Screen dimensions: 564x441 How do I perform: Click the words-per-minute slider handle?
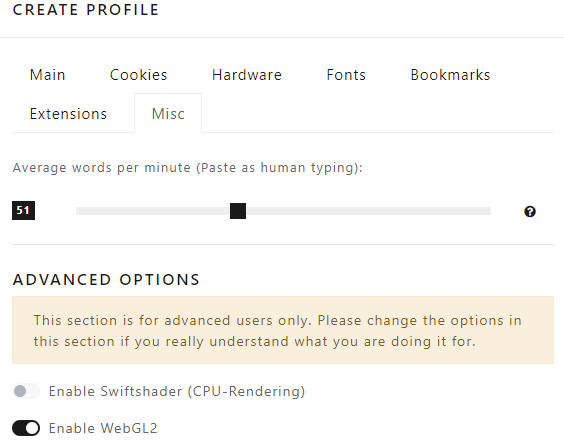click(x=238, y=211)
